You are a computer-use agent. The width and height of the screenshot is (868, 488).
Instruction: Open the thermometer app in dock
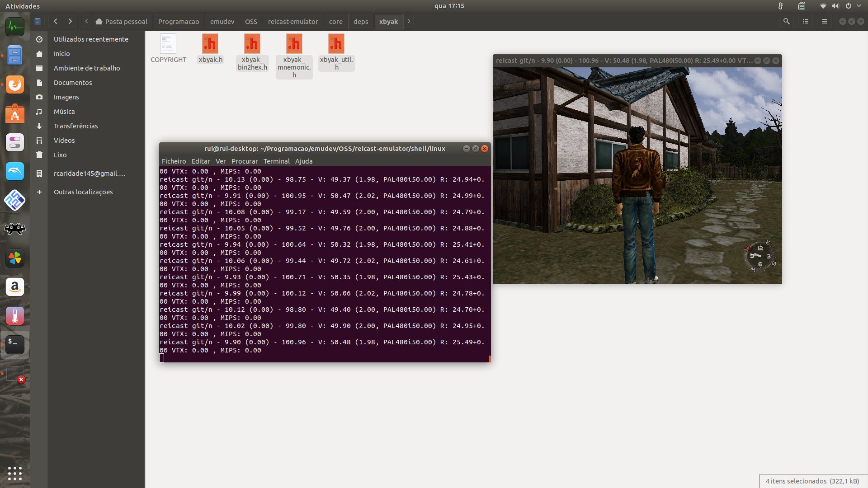point(15,316)
